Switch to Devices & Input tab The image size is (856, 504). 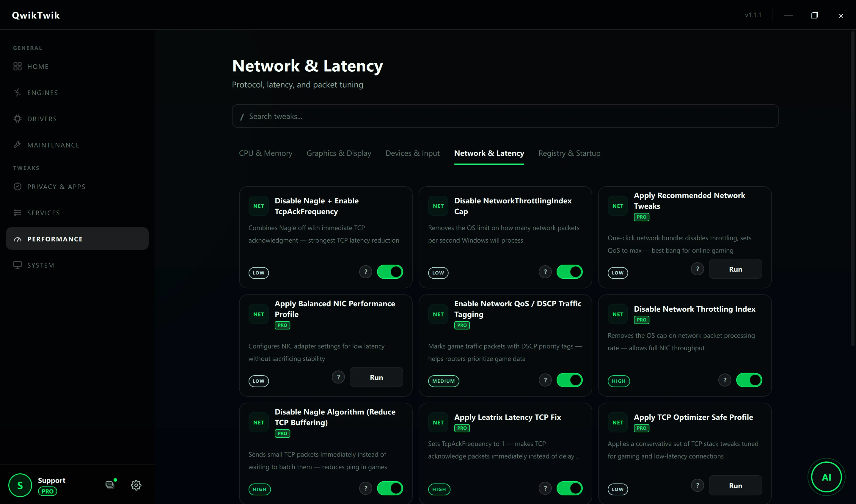coord(412,153)
